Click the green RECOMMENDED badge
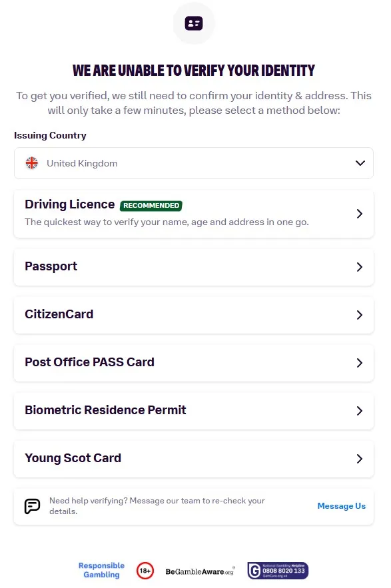Image resolution: width=391 pixels, height=588 pixels. (x=151, y=205)
